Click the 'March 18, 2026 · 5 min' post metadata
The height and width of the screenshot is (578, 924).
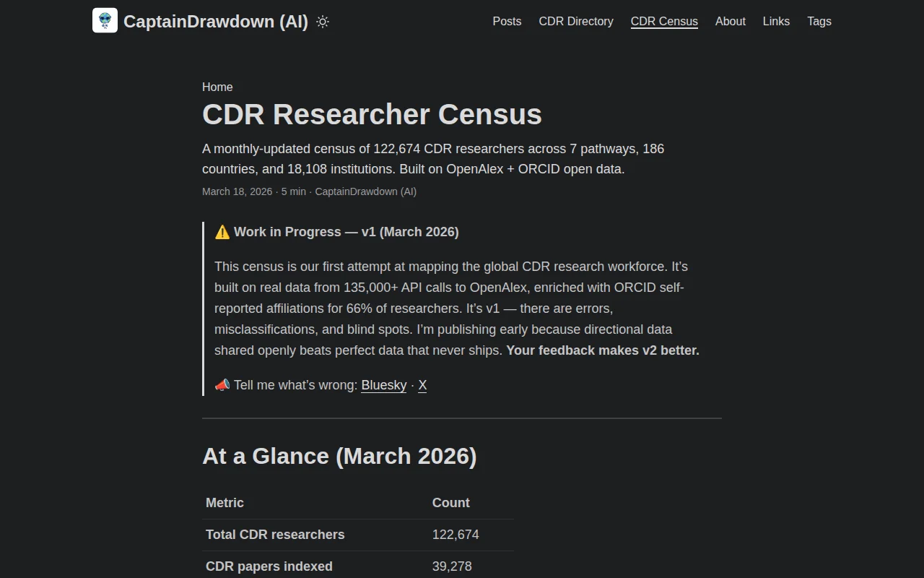254,191
